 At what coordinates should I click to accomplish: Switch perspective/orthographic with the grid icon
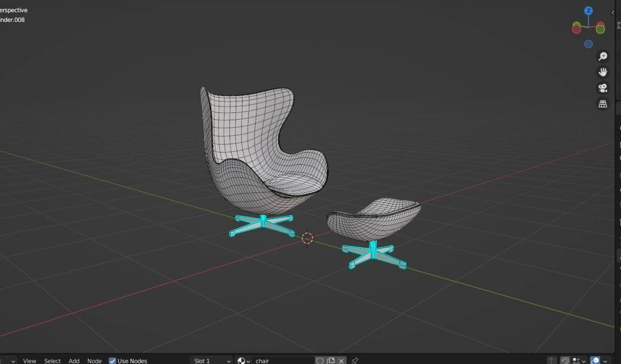point(603,104)
